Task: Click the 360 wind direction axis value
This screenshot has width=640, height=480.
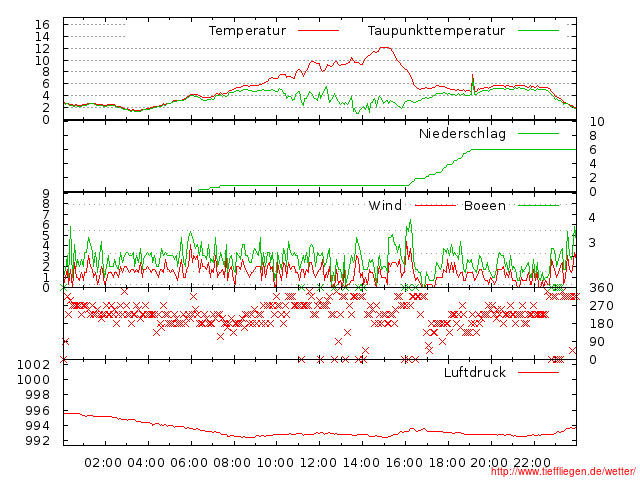Action: point(601,288)
